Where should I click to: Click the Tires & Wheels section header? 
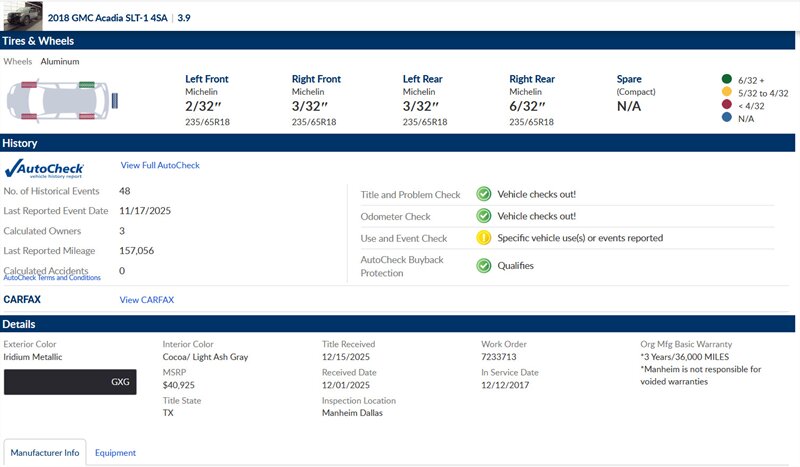pos(38,41)
